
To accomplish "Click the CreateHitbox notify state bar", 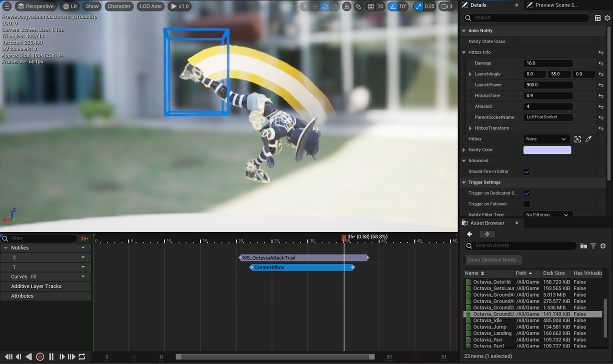I will click(x=302, y=267).
